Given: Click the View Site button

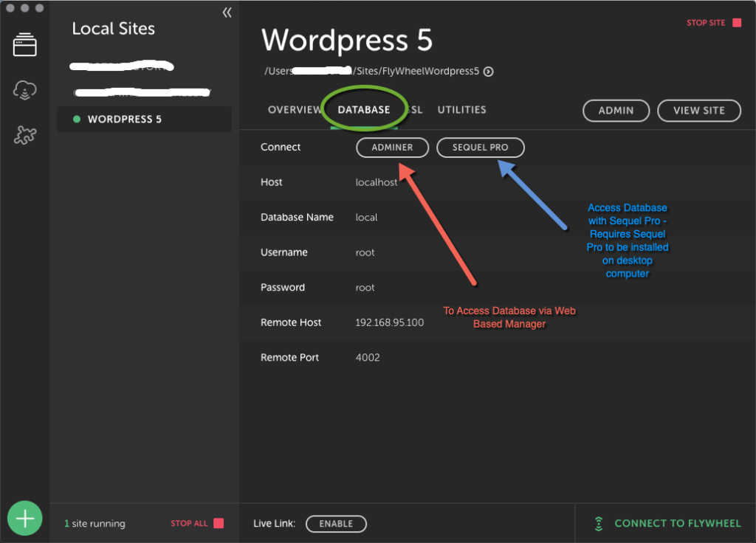Looking at the screenshot, I should coord(699,111).
